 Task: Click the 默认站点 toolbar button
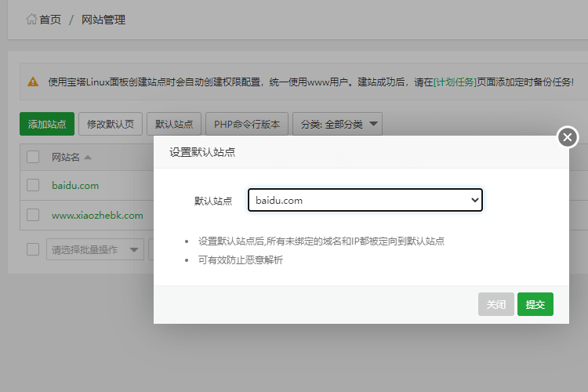click(174, 124)
